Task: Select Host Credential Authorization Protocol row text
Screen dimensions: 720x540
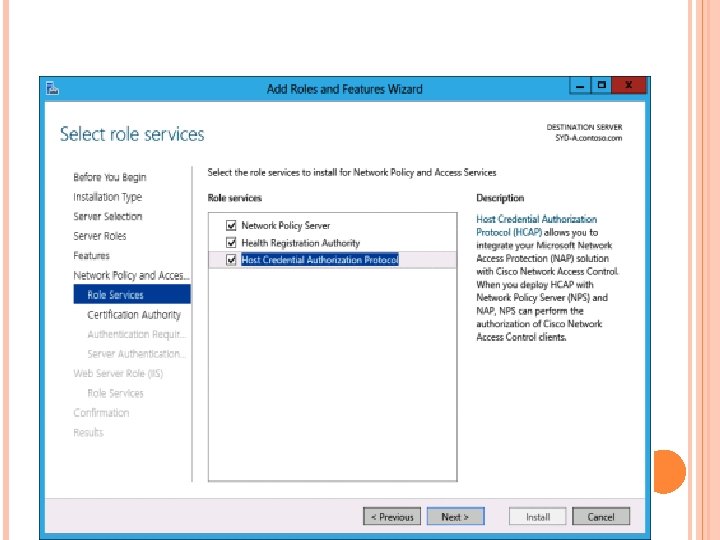Action: pyautogui.click(x=320, y=260)
